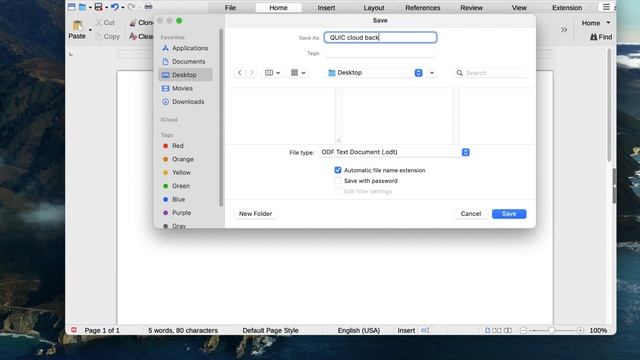Image resolution: width=640 pixels, height=360 pixels.
Task: Open the Home dropdown at ribbon right
Action: pyautogui.click(x=596, y=23)
